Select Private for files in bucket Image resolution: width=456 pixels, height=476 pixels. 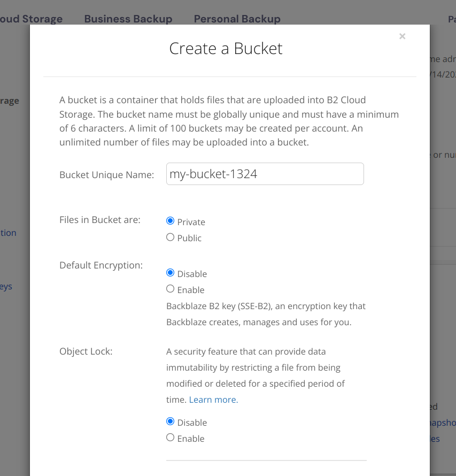(x=170, y=221)
